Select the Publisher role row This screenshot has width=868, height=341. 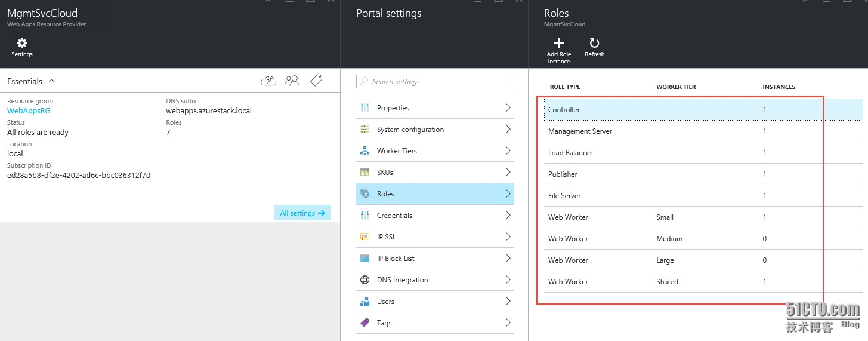point(703,174)
